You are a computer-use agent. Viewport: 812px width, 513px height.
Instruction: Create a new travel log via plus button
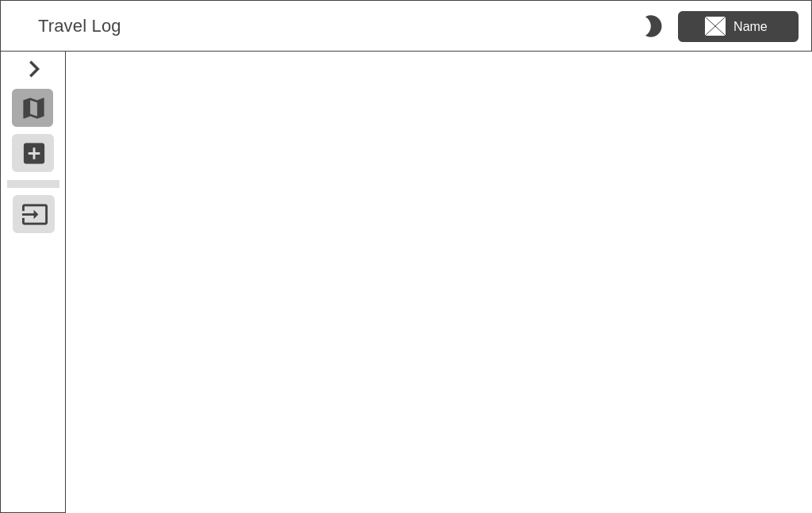pos(33,153)
